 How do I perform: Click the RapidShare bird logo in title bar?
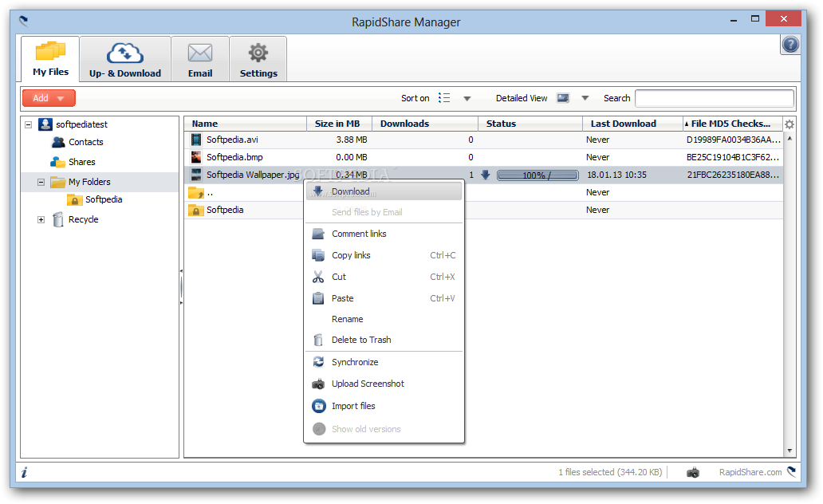[24, 22]
